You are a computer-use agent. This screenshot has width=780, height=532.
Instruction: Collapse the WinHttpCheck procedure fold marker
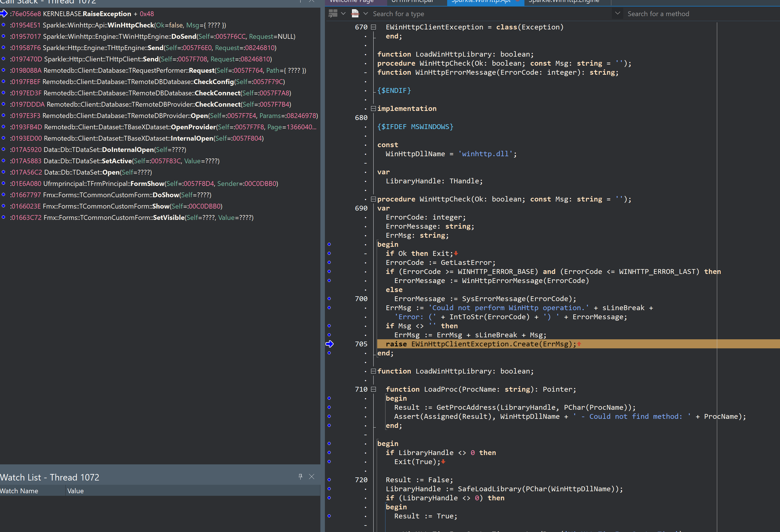(373, 199)
